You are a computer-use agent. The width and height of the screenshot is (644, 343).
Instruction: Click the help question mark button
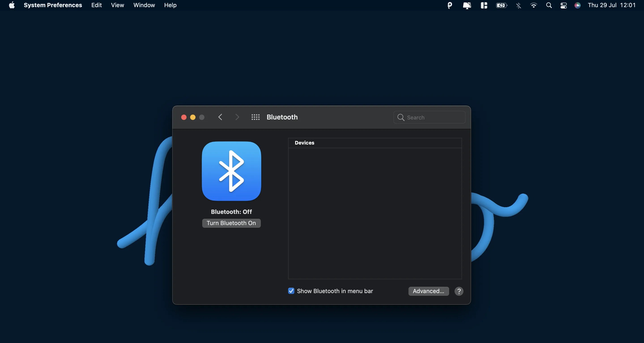459,291
